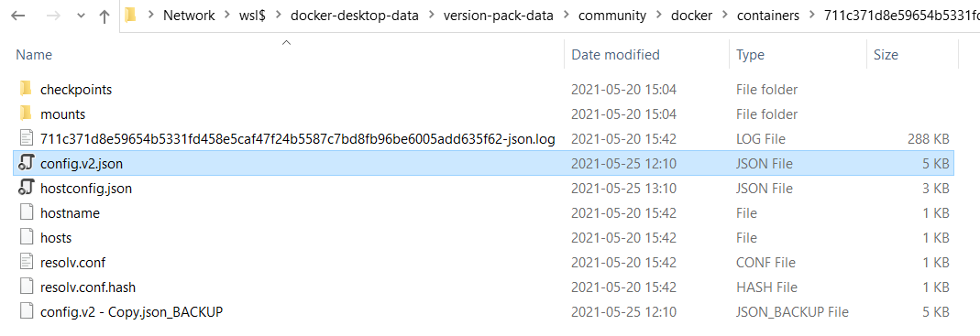This screenshot has width=980, height=336.
Task: Navigate to the containers breadcrumb
Action: click(x=768, y=16)
